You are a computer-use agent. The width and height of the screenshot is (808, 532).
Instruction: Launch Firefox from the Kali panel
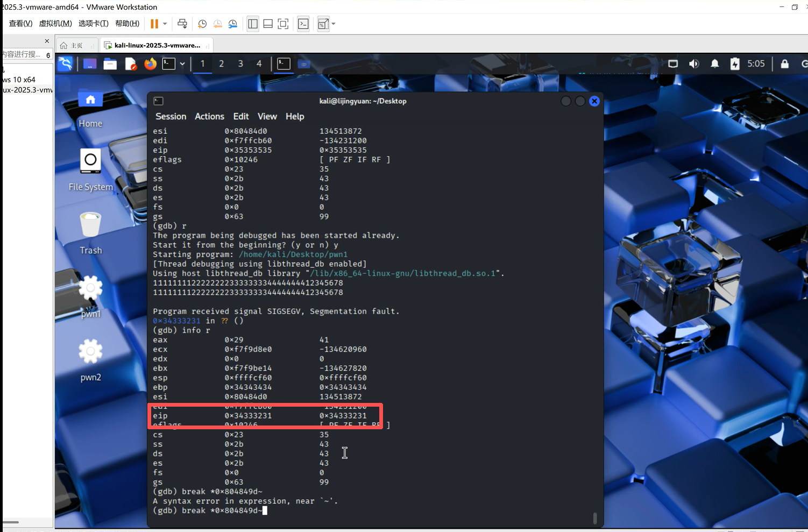[x=150, y=64]
